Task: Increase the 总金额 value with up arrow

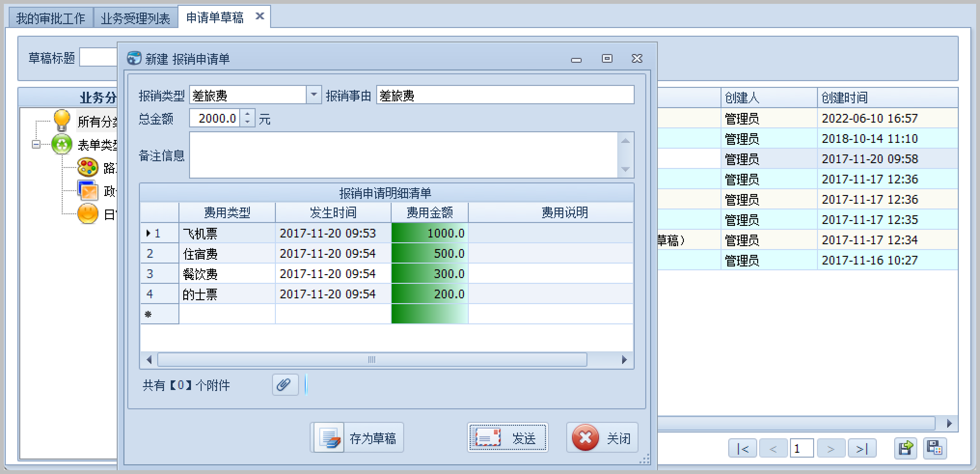Action: pos(247,114)
